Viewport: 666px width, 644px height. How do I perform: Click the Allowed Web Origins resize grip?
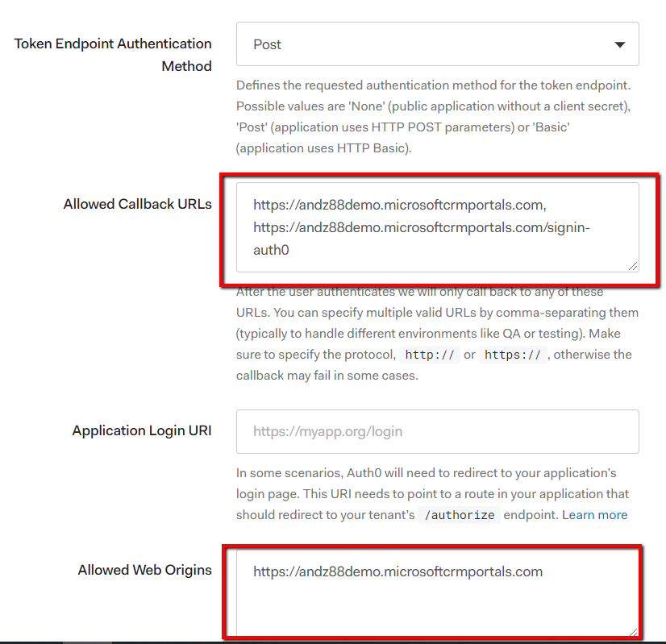point(632,631)
